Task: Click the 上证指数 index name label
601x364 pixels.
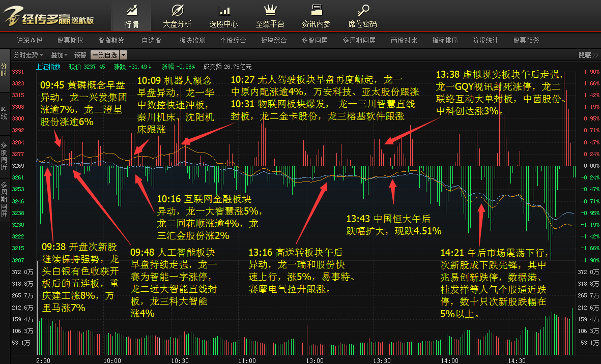Action: pos(48,66)
